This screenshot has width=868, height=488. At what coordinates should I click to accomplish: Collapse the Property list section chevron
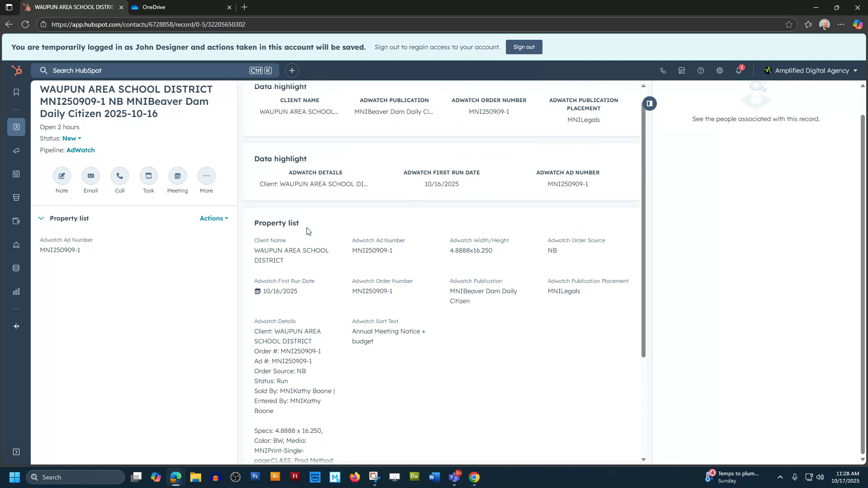click(41, 218)
